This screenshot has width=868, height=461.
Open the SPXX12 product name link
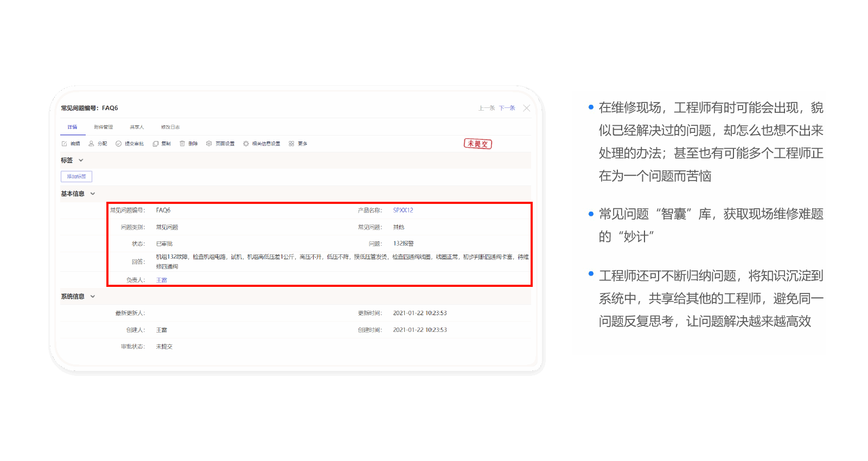[x=403, y=210]
